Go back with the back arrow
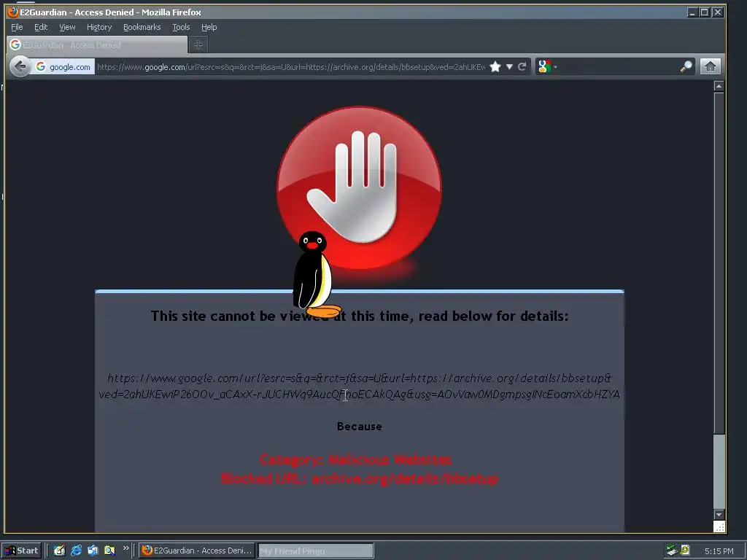The image size is (747, 560). point(20,66)
